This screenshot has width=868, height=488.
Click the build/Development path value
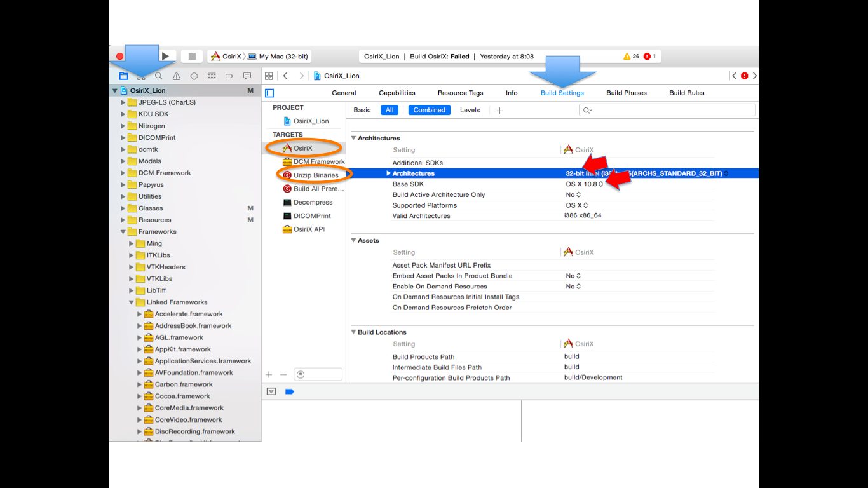(593, 377)
